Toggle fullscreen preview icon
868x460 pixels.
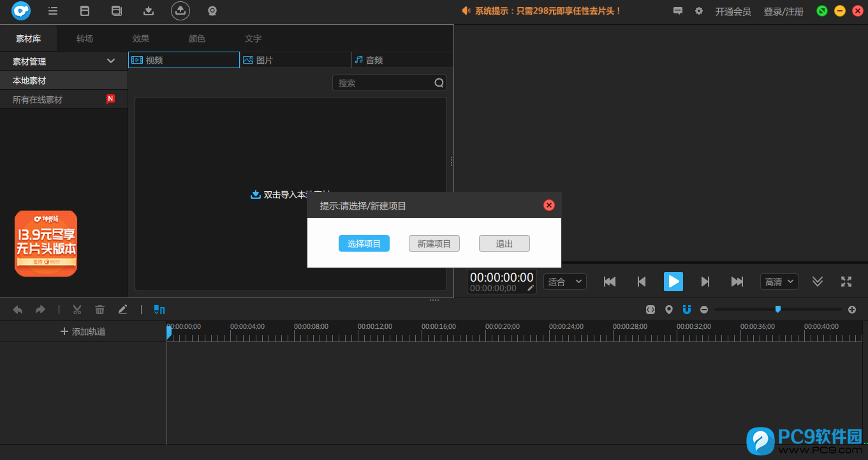(846, 282)
